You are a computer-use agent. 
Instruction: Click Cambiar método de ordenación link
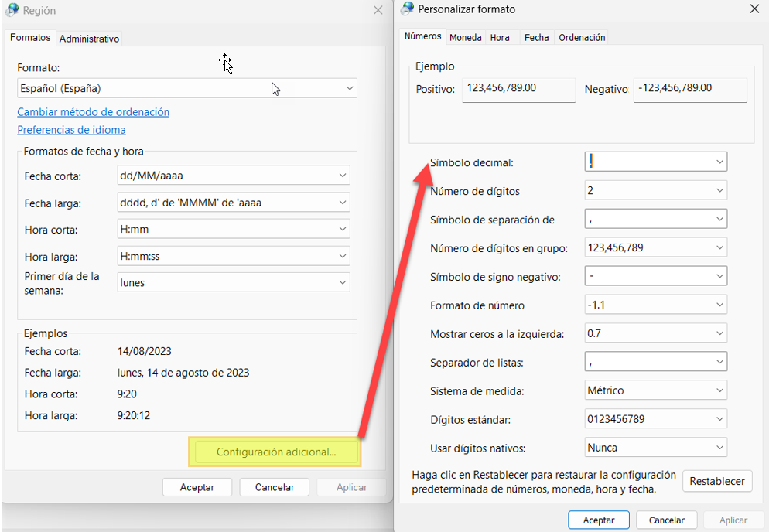pyautogui.click(x=93, y=112)
